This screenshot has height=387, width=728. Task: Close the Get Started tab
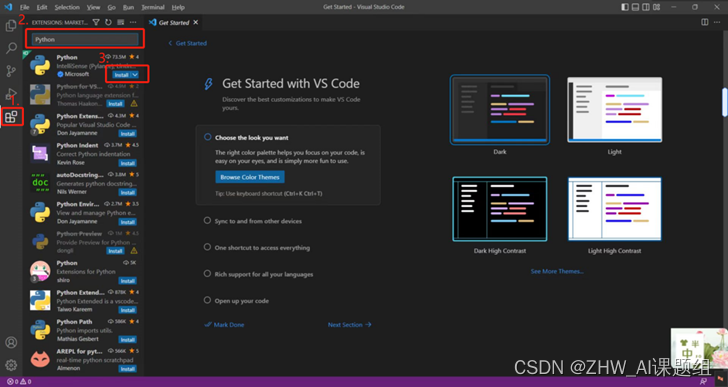point(195,22)
